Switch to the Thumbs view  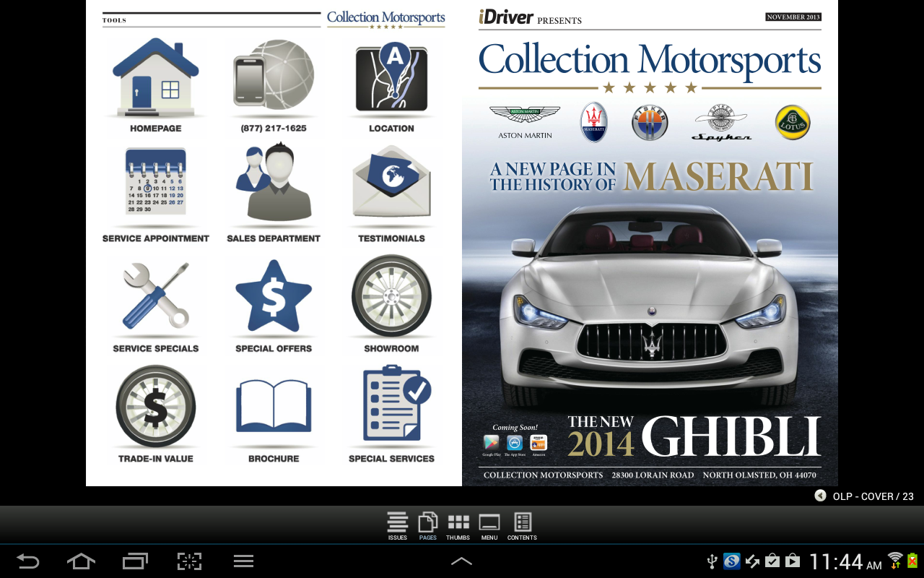pos(458,526)
